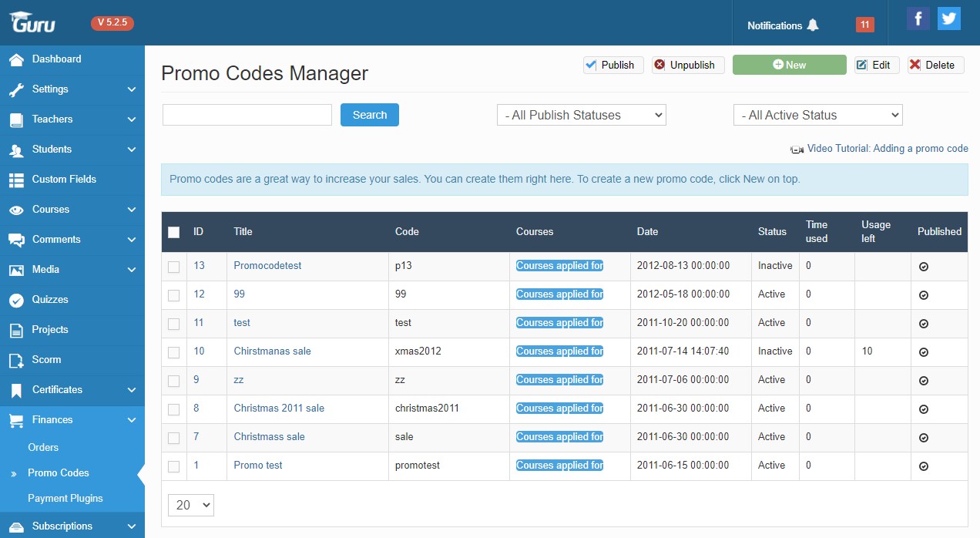980x538 pixels.
Task: Check the box for Christmass sale
Action: tap(173, 438)
